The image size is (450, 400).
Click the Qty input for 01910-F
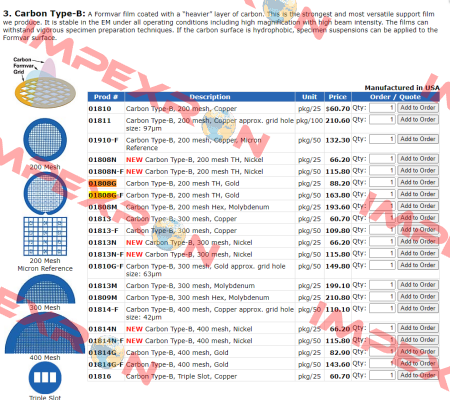(x=382, y=139)
